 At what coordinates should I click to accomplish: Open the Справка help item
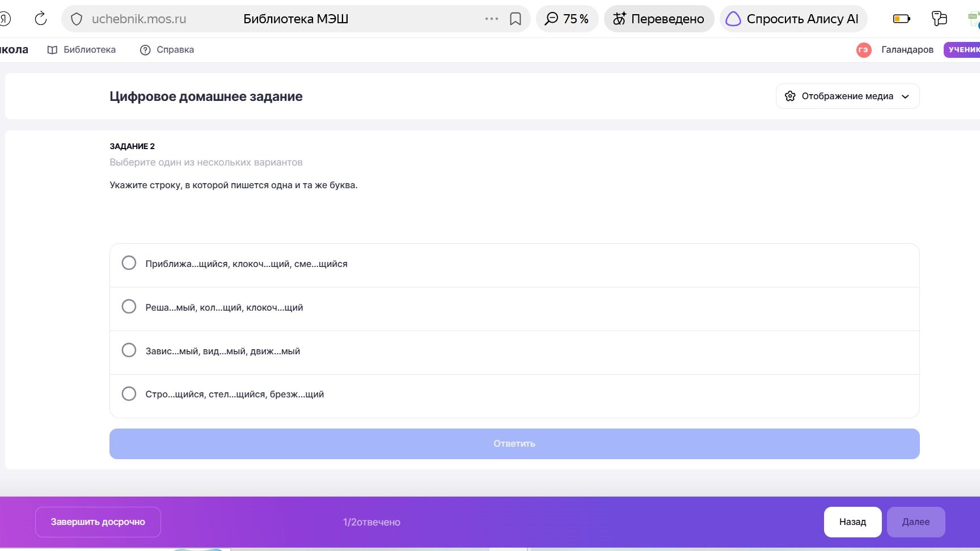(167, 50)
